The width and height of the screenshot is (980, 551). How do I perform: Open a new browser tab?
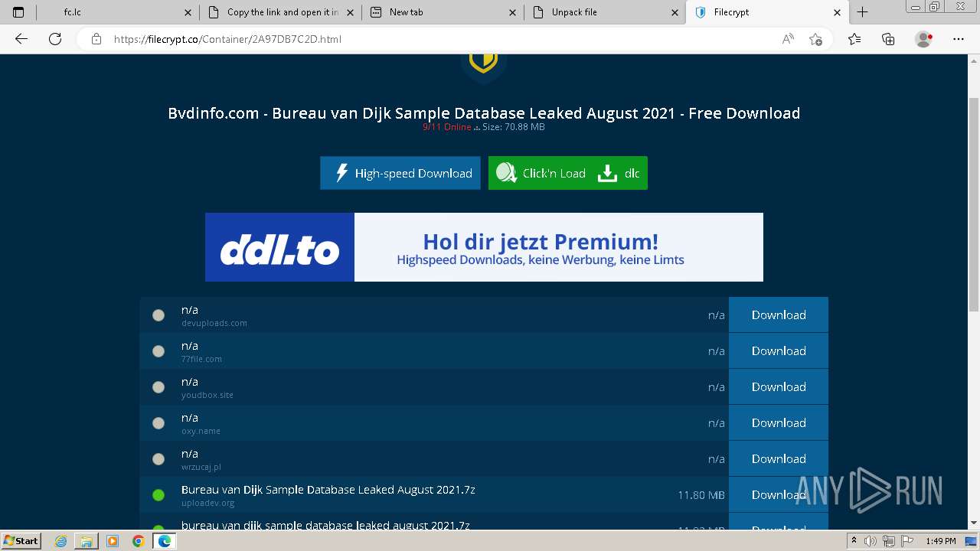click(862, 12)
